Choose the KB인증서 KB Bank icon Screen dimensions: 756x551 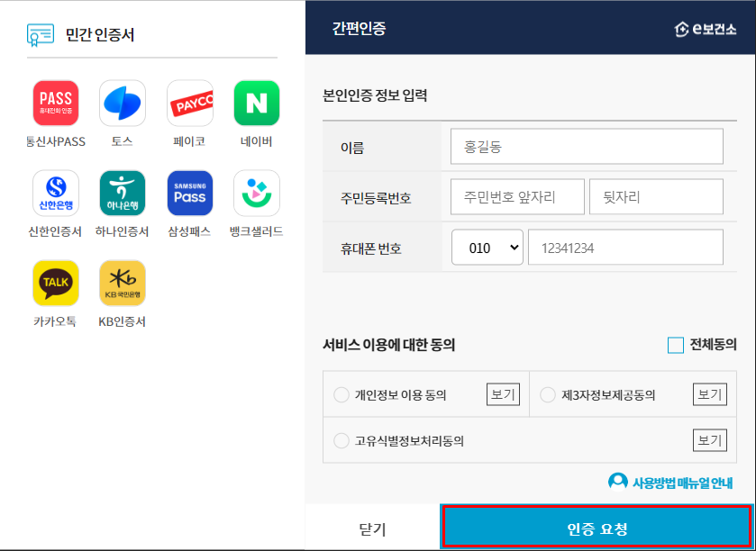click(x=123, y=284)
